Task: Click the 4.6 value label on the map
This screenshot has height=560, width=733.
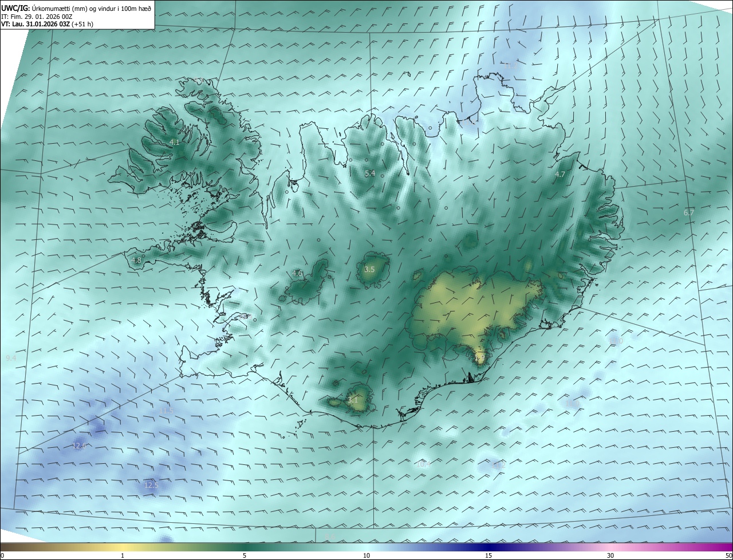Action: [297, 274]
